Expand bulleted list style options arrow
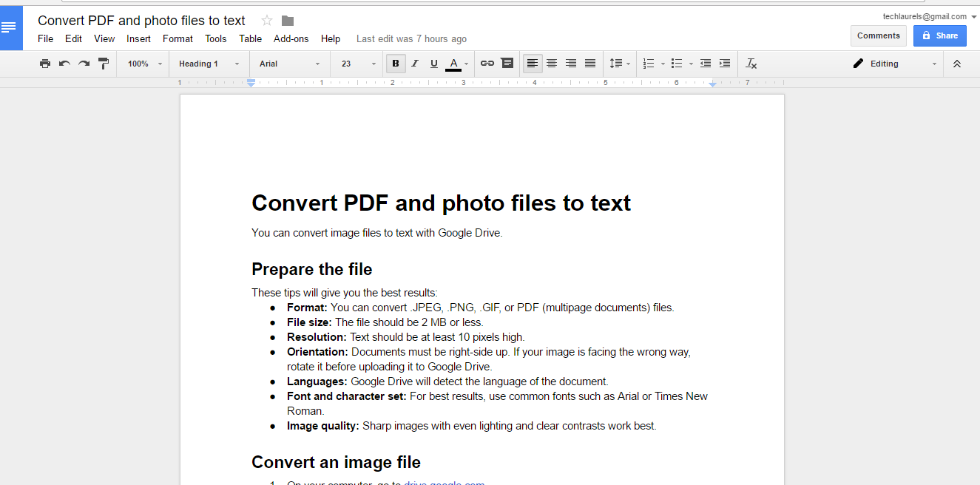This screenshot has height=485, width=980. tap(691, 64)
